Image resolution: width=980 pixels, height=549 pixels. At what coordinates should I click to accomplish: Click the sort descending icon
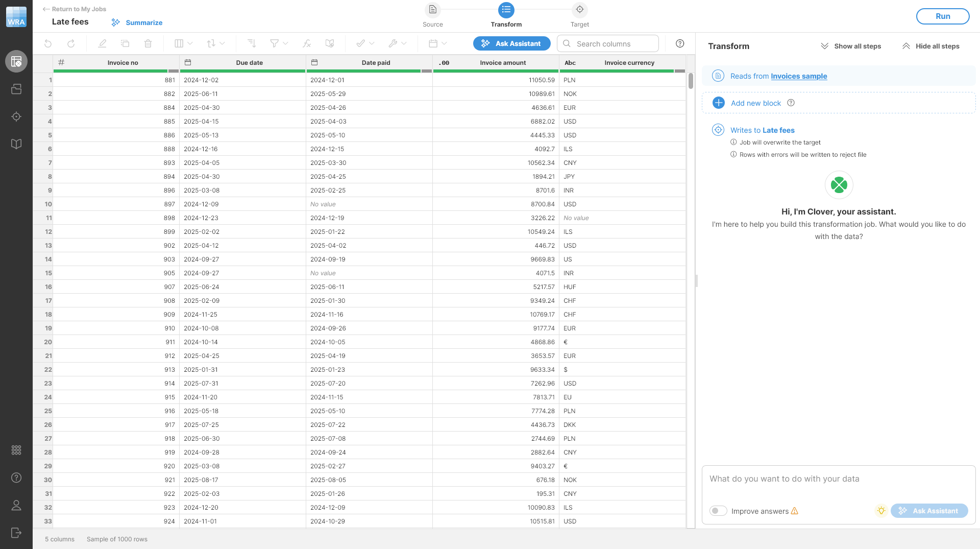point(251,44)
